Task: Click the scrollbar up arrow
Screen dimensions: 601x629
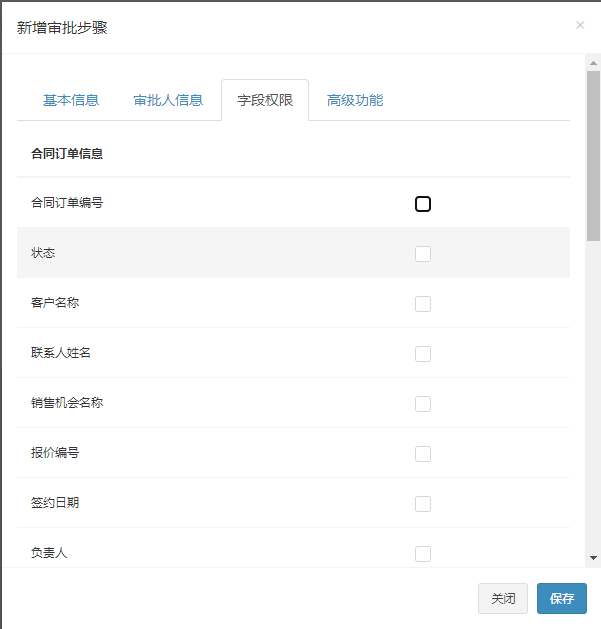Action: click(593, 63)
